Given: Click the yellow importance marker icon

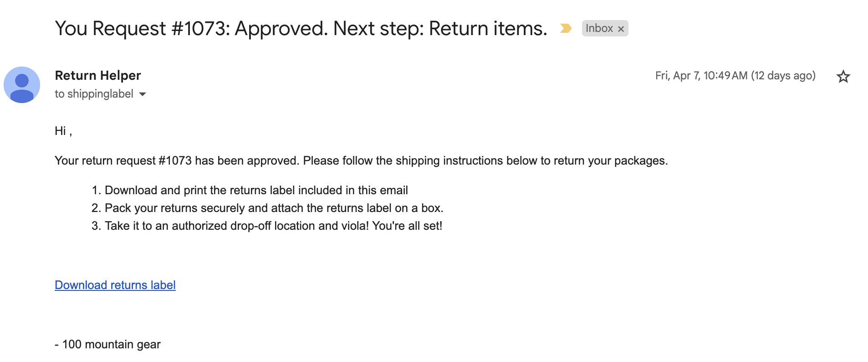Looking at the screenshot, I should (566, 28).
